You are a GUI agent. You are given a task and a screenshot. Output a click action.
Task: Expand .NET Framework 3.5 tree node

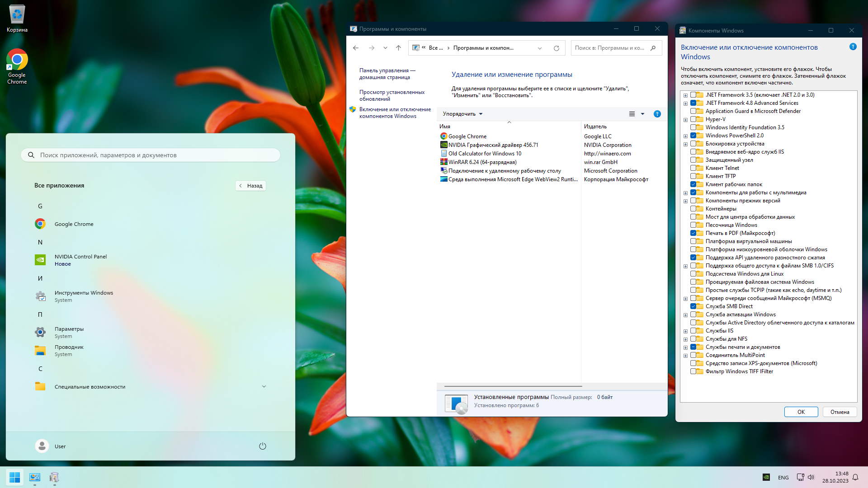(x=685, y=95)
